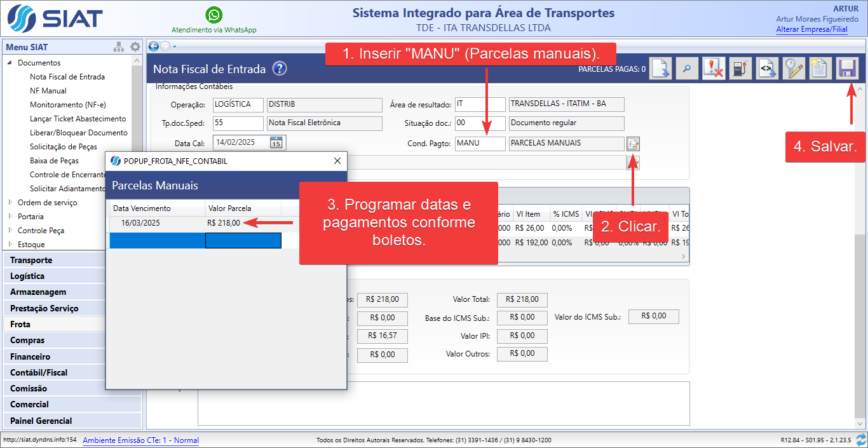Click the Ambiente Emissão CTe link
The image size is (868, 448).
140,440
